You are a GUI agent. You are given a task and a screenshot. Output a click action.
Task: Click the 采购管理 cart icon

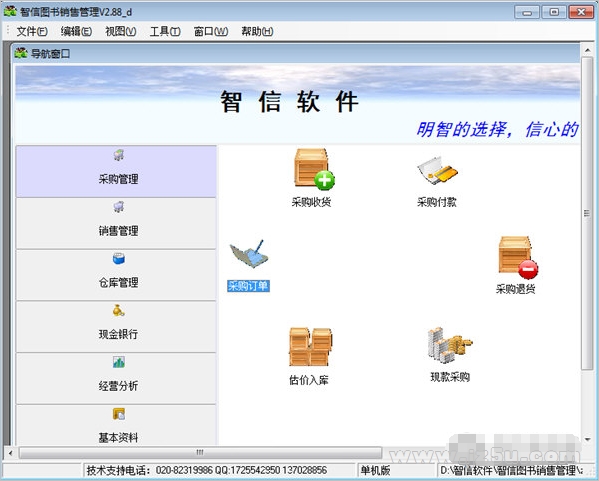[x=119, y=155]
